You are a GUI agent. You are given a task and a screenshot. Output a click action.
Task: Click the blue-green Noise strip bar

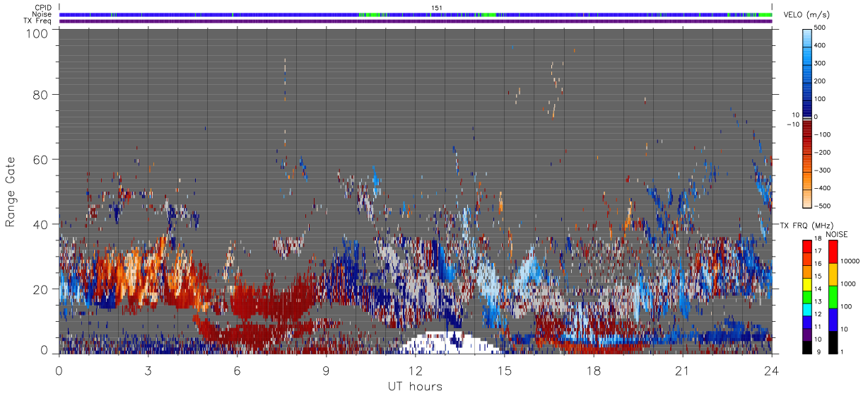point(416,14)
